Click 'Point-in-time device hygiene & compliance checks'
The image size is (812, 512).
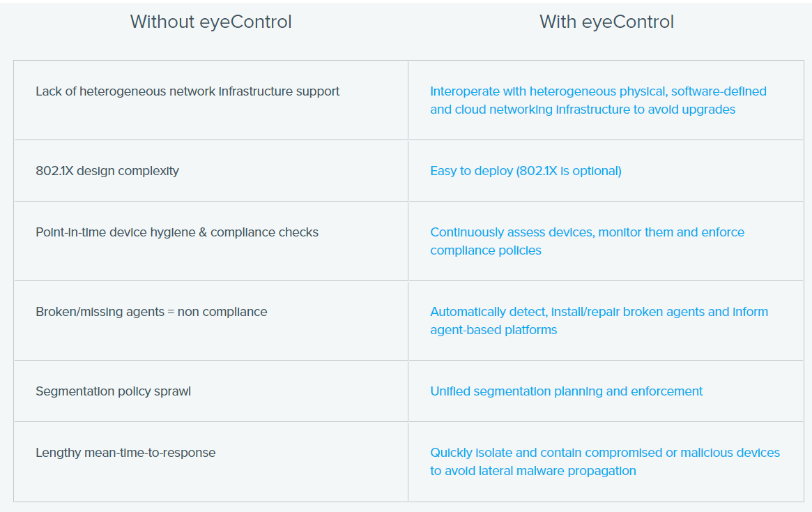click(x=177, y=232)
